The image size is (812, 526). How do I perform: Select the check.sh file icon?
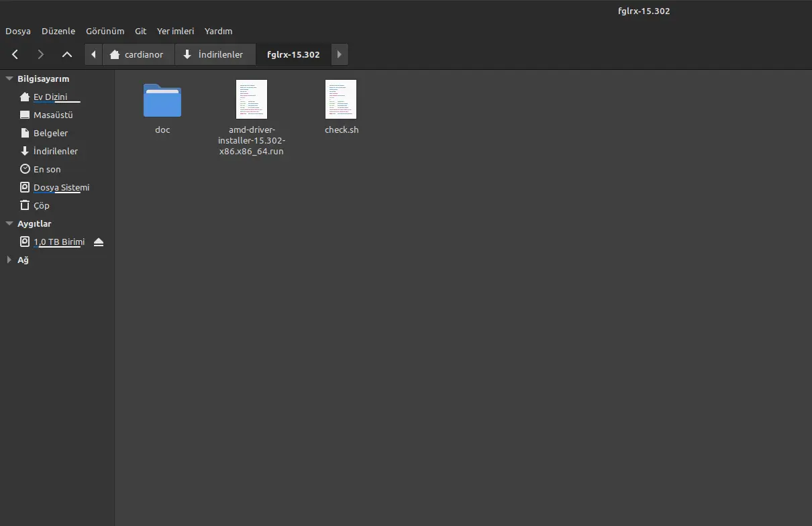pyautogui.click(x=341, y=99)
